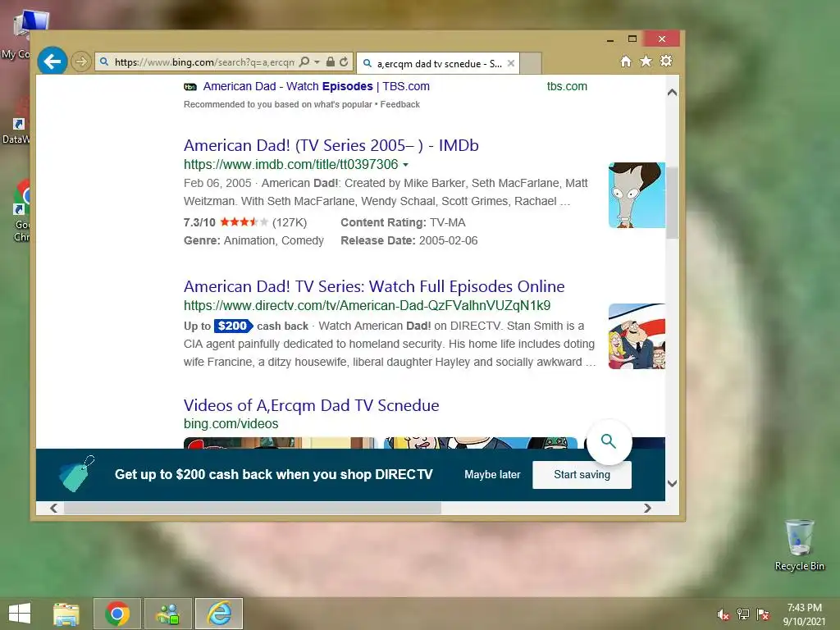Open File Explorer from the taskbar
840x630 pixels.
coord(66,614)
